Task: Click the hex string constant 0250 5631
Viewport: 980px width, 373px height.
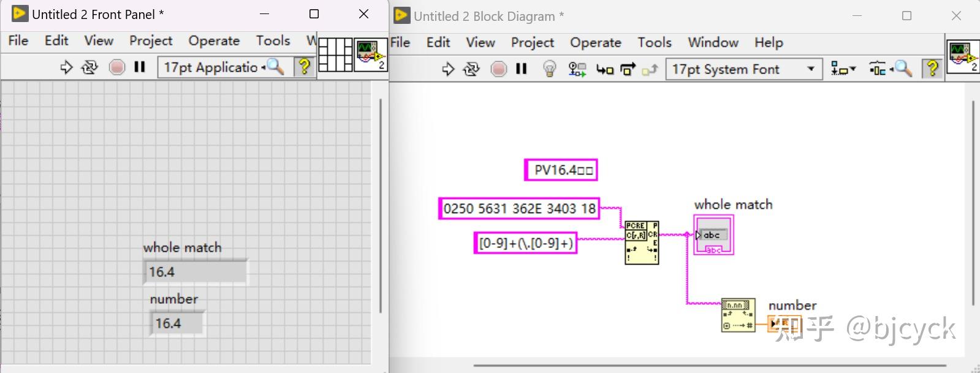Action: [519, 208]
